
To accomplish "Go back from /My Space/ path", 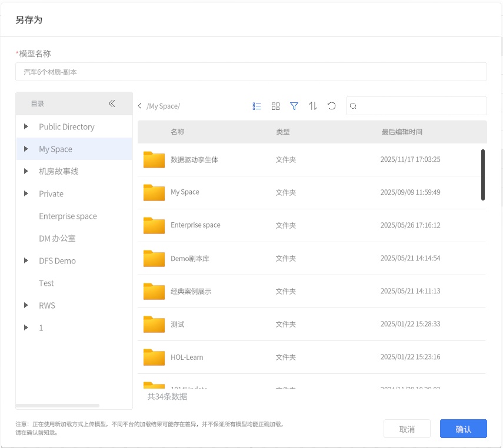I will 140,106.
